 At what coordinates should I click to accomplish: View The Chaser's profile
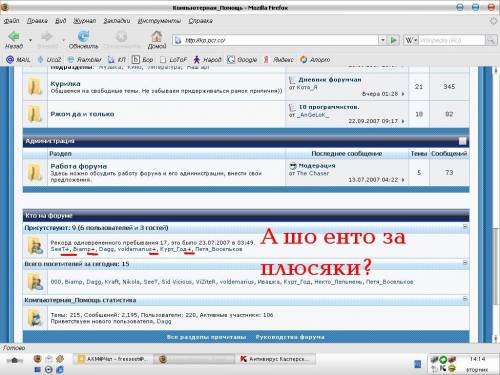[x=313, y=173]
